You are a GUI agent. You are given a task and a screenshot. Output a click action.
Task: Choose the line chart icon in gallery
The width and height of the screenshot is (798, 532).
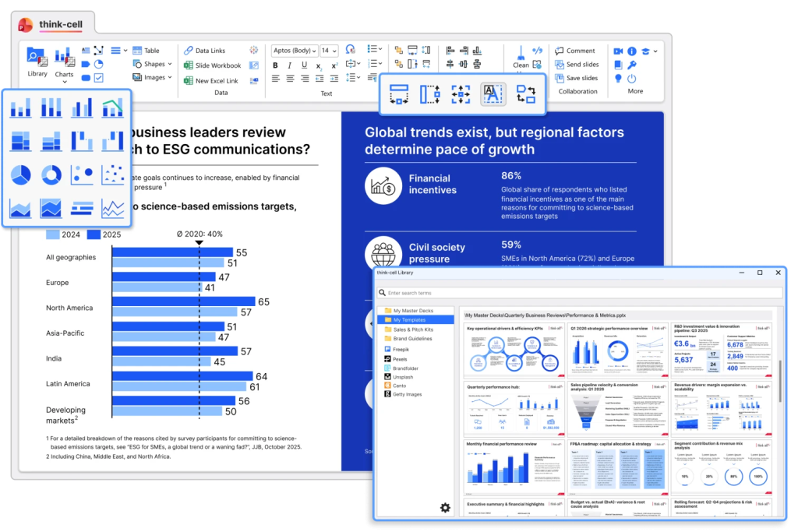[113, 209]
